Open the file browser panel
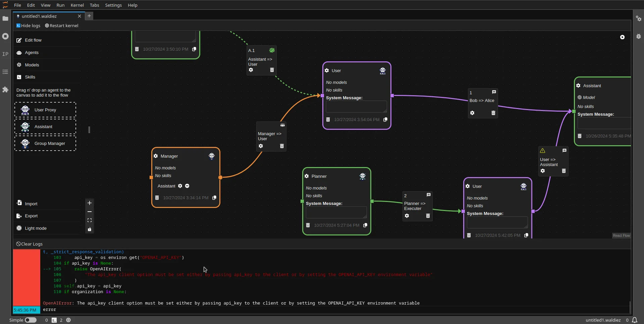Screen dimensions: 644x324 click(x=5, y=19)
